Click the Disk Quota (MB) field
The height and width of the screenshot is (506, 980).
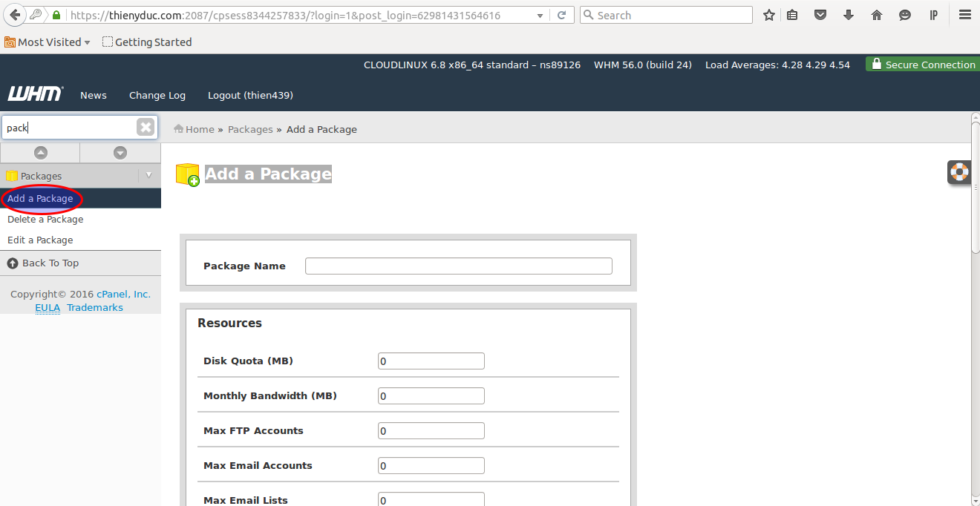(431, 361)
